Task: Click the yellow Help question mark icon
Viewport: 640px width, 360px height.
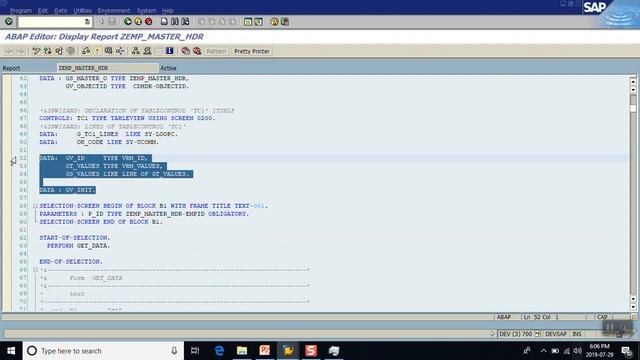Action: (274, 22)
